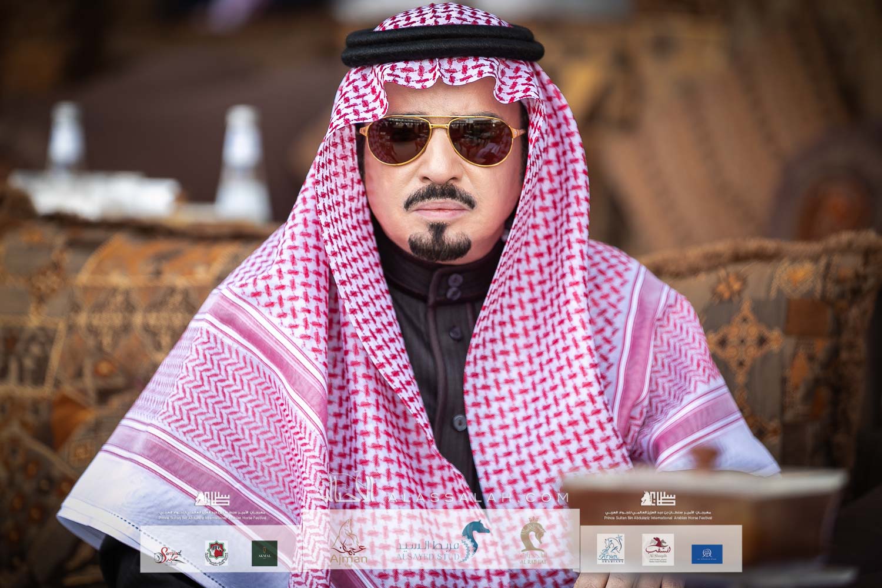Click the right festival horse emblem

coord(661,499)
